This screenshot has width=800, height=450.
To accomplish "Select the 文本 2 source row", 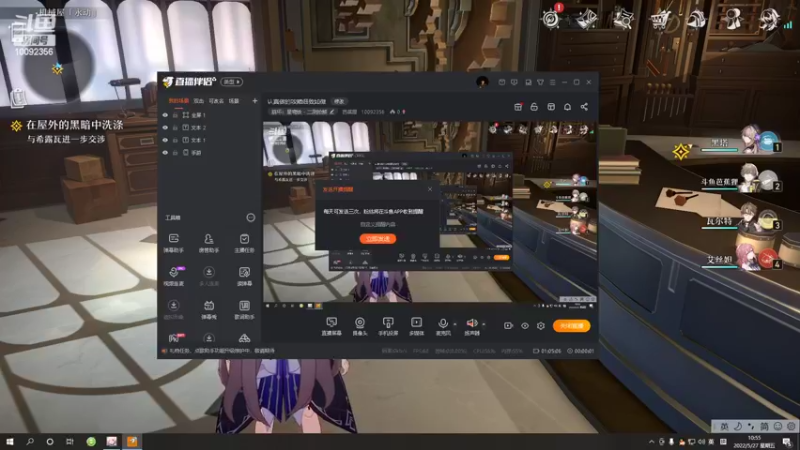I will pyautogui.click(x=210, y=128).
